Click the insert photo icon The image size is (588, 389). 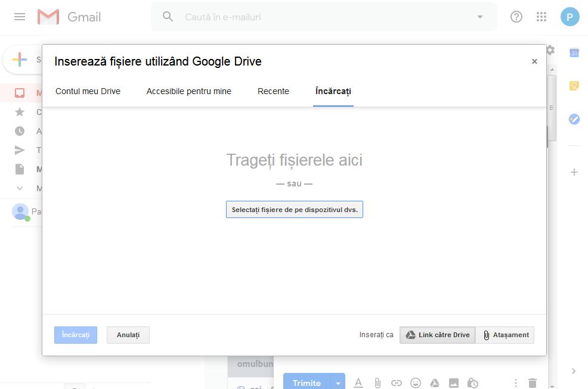tap(454, 383)
